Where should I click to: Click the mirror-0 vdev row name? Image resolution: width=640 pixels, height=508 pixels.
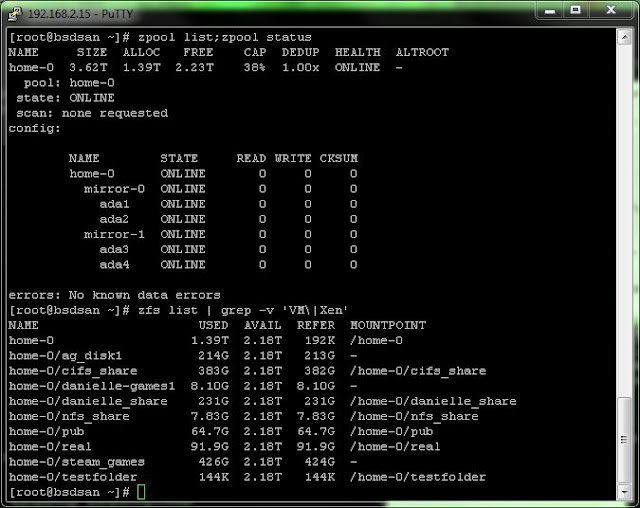[x=114, y=189]
